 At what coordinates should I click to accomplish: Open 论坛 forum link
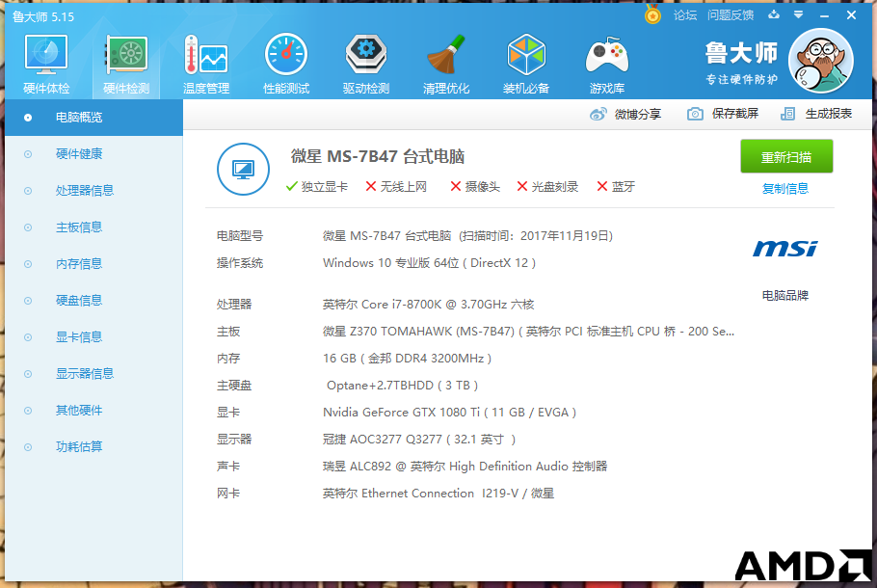point(685,15)
